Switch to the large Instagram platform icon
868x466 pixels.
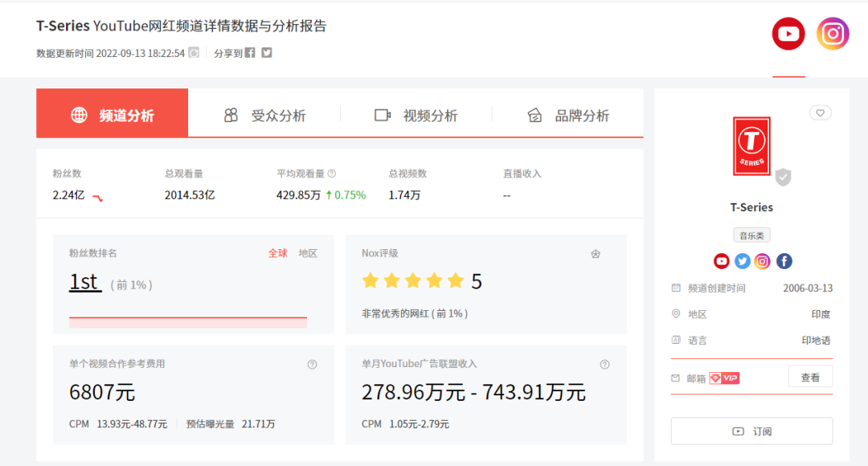click(833, 34)
